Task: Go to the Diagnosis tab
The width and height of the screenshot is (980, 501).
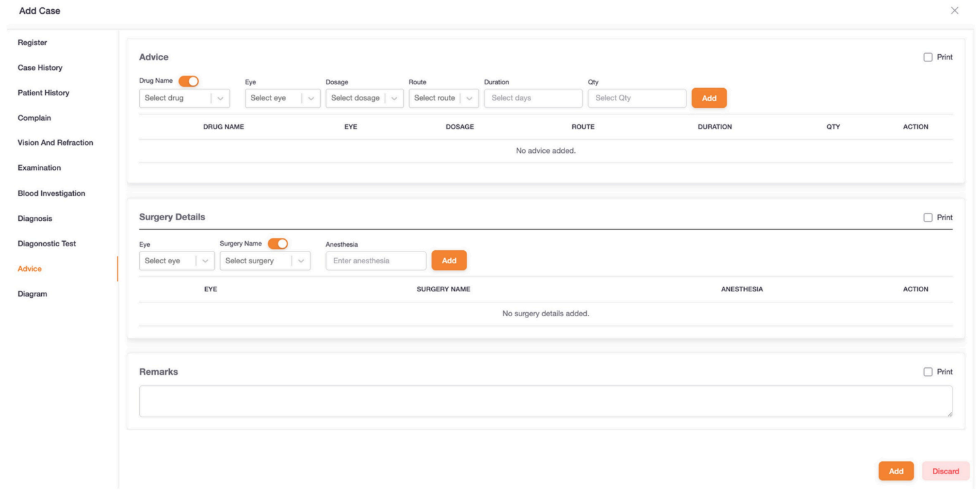Action: pyautogui.click(x=35, y=219)
